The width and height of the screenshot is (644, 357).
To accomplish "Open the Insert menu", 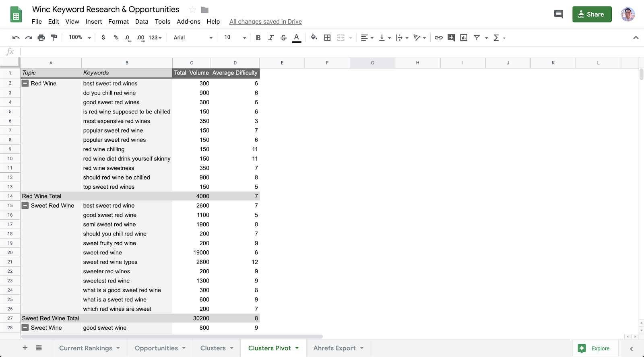I will pyautogui.click(x=94, y=22).
